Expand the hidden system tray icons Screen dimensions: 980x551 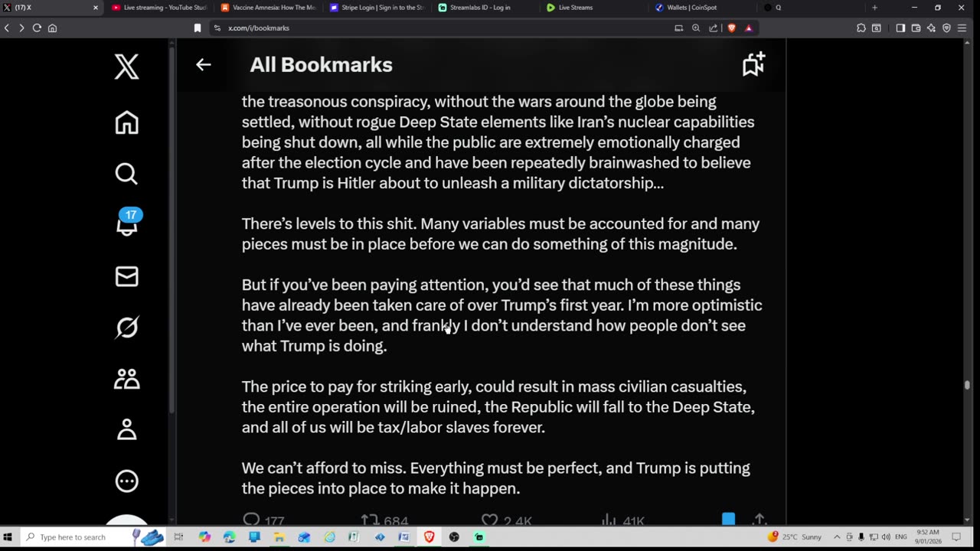837,537
